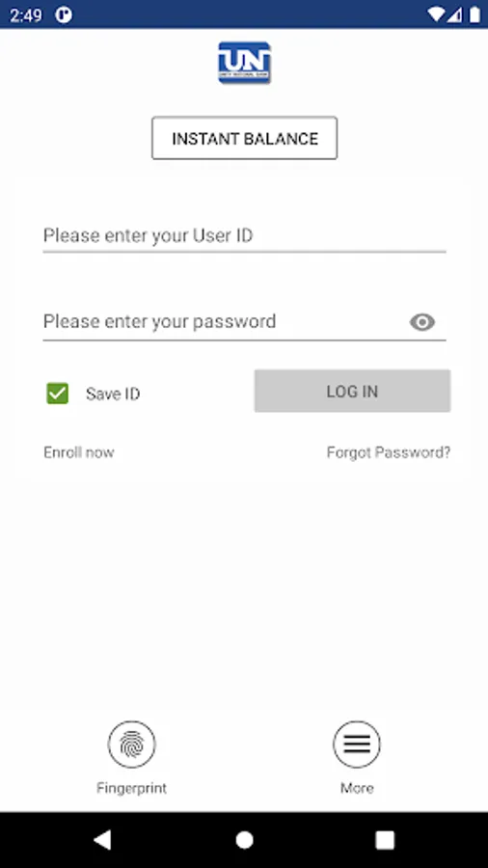Viewport: 488px width, 868px height.
Task: Toggle password visibility eye icon
Action: point(422,321)
